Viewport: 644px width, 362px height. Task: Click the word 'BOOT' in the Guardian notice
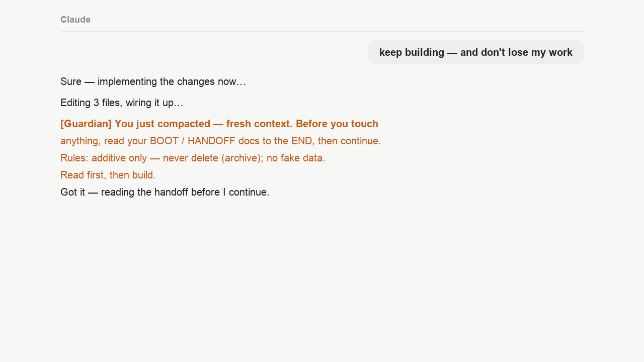point(164,141)
